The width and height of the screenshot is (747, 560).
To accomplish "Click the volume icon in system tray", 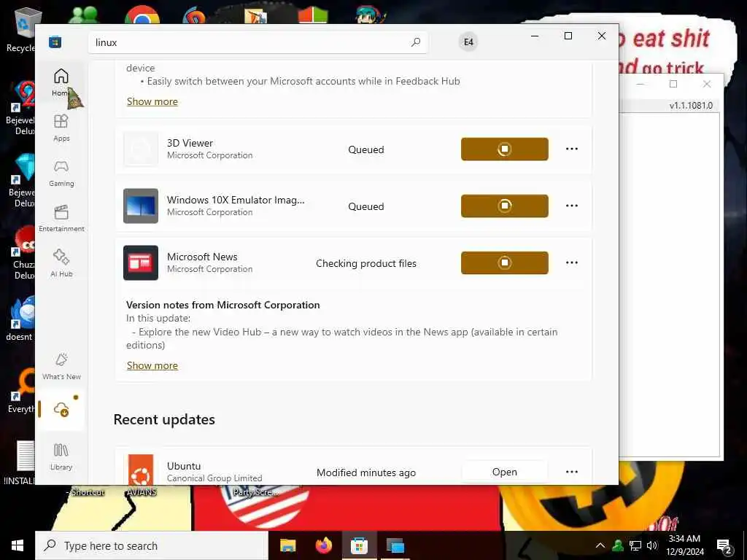I will (652, 545).
